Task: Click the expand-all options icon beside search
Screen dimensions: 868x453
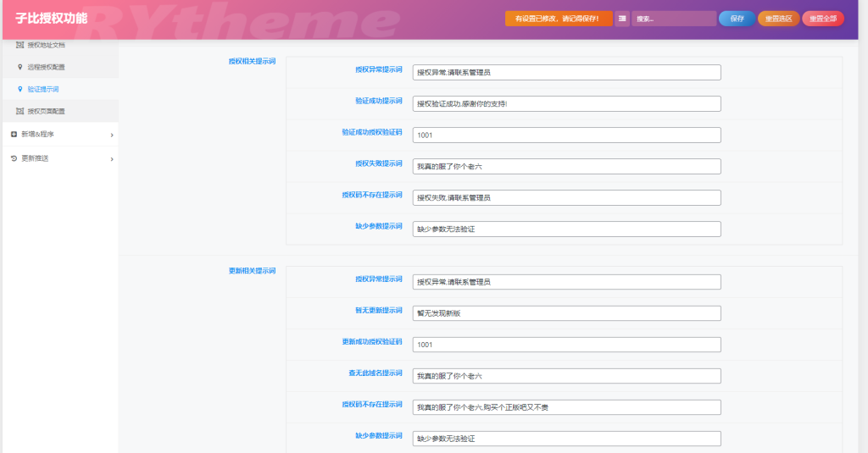Action: [621, 19]
